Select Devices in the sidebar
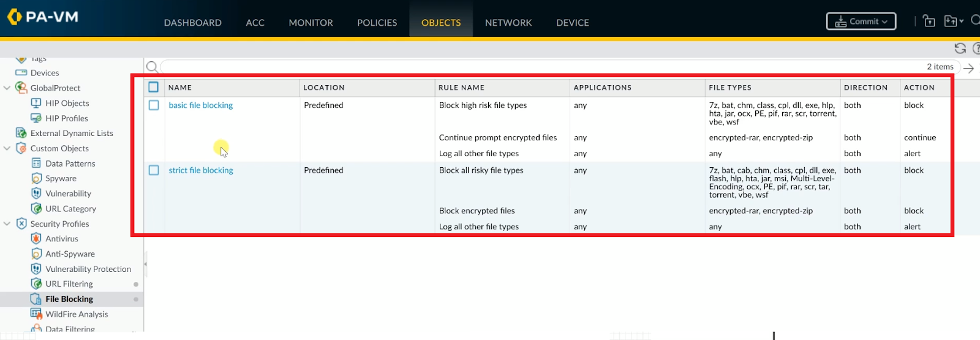The height and width of the screenshot is (340, 980). click(x=45, y=73)
